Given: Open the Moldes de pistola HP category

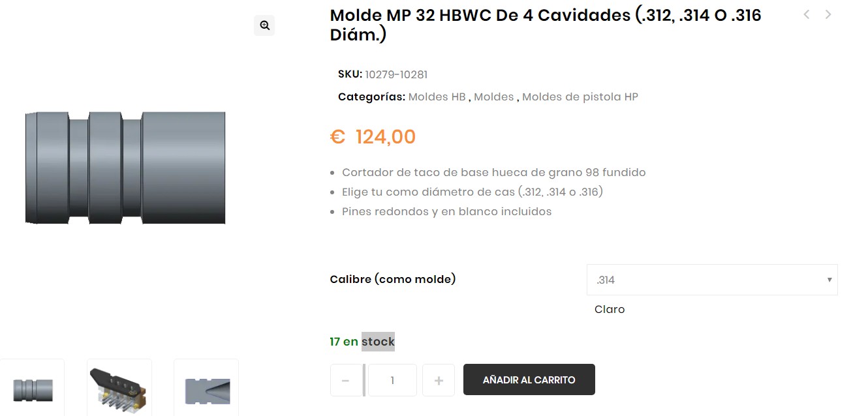Looking at the screenshot, I should pos(580,97).
